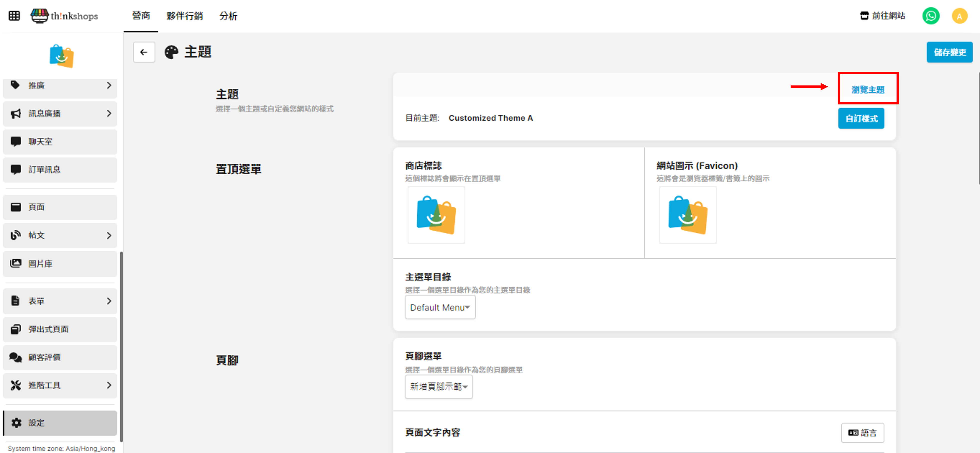Click the back arrow button
This screenshot has width=980, height=453.
tap(144, 52)
